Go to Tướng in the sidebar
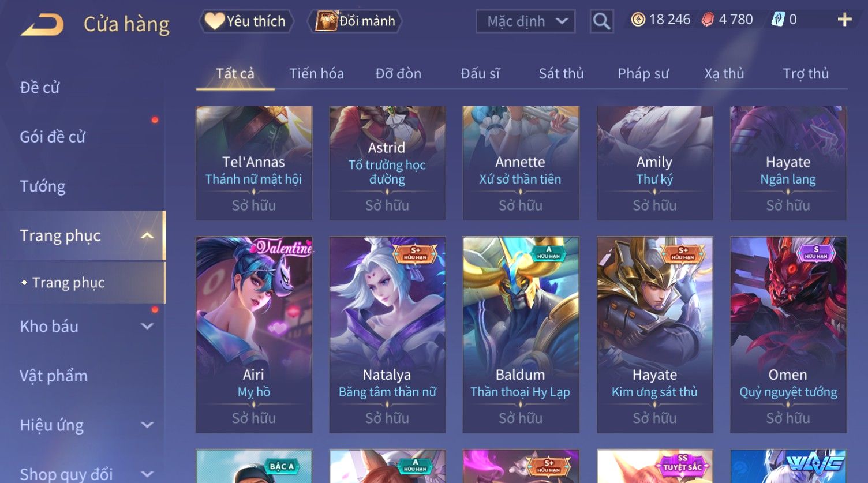 point(43,186)
